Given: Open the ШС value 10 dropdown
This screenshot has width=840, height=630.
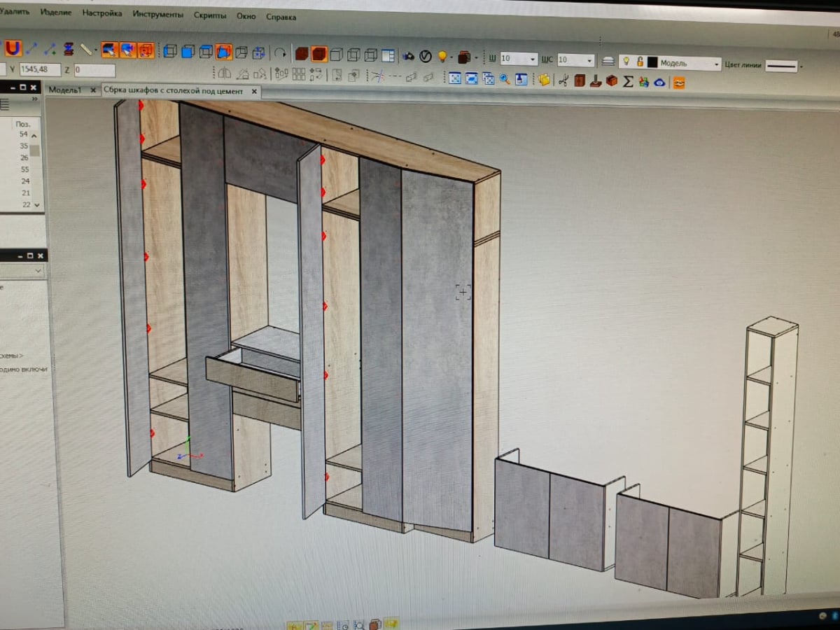Looking at the screenshot, I should click(x=576, y=60).
